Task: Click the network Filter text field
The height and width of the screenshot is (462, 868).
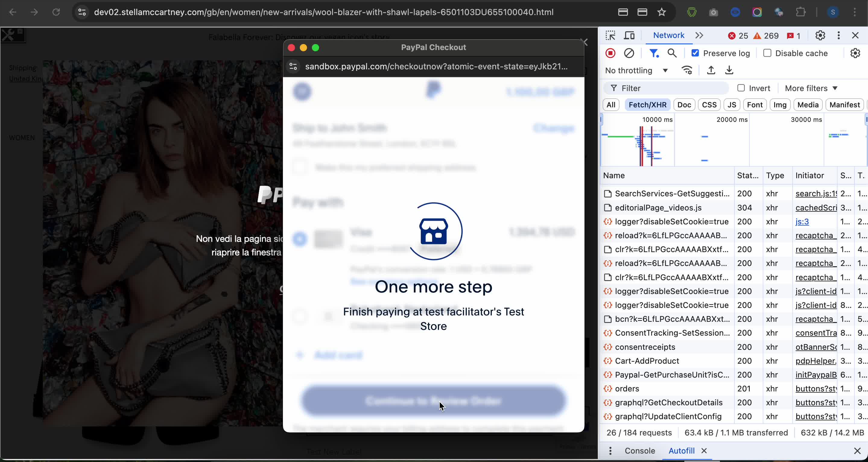Action: coord(670,88)
